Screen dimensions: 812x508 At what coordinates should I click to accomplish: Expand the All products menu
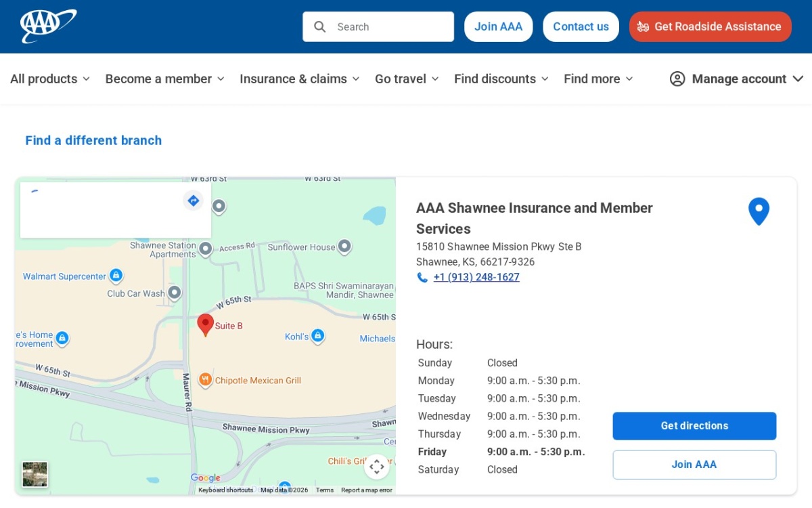[x=50, y=79]
